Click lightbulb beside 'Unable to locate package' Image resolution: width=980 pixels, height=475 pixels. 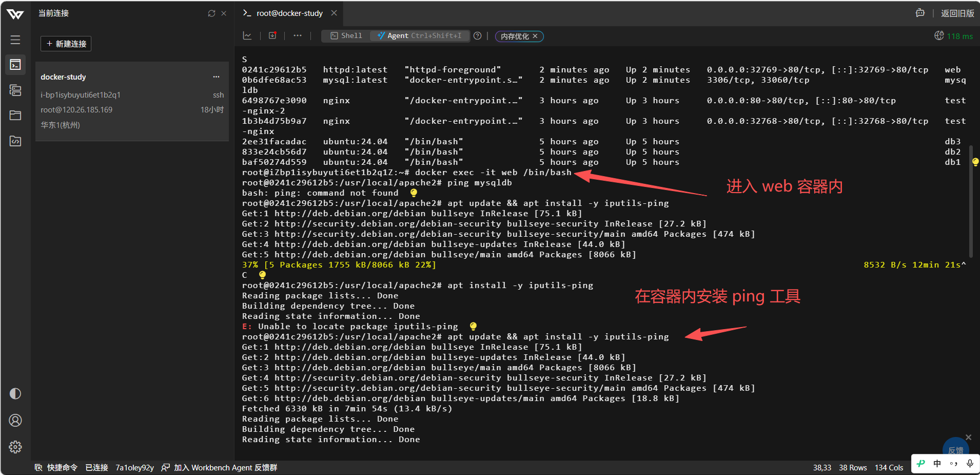473,326
